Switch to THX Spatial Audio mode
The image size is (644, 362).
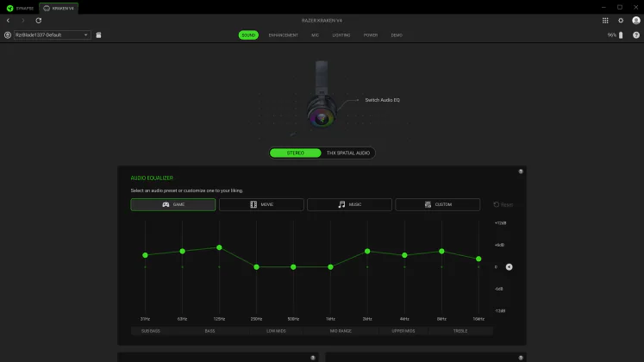pyautogui.click(x=348, y=153)
